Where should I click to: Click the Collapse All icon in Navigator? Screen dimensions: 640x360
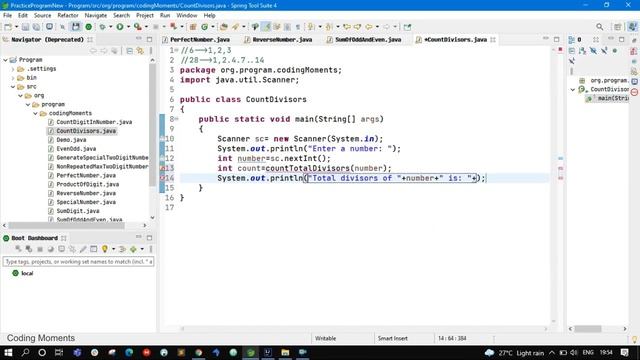pyautogui.click(x=129, y=51)
